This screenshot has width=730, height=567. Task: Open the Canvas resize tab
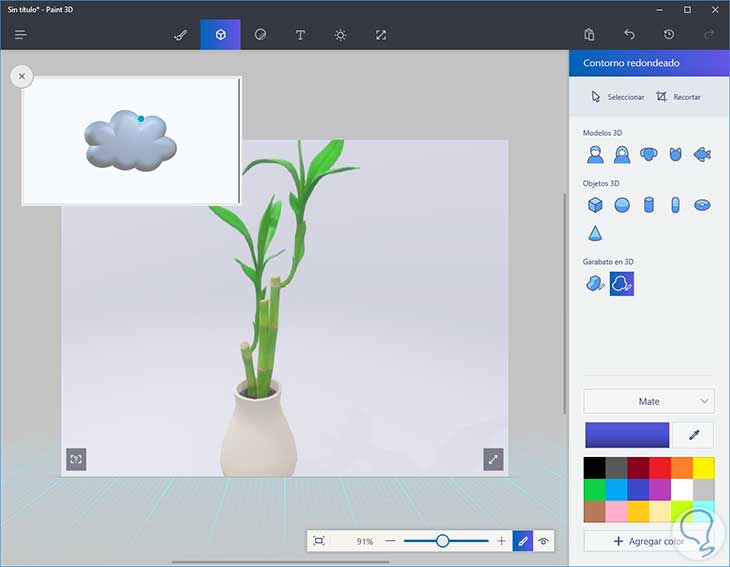(x=381, y=35)
